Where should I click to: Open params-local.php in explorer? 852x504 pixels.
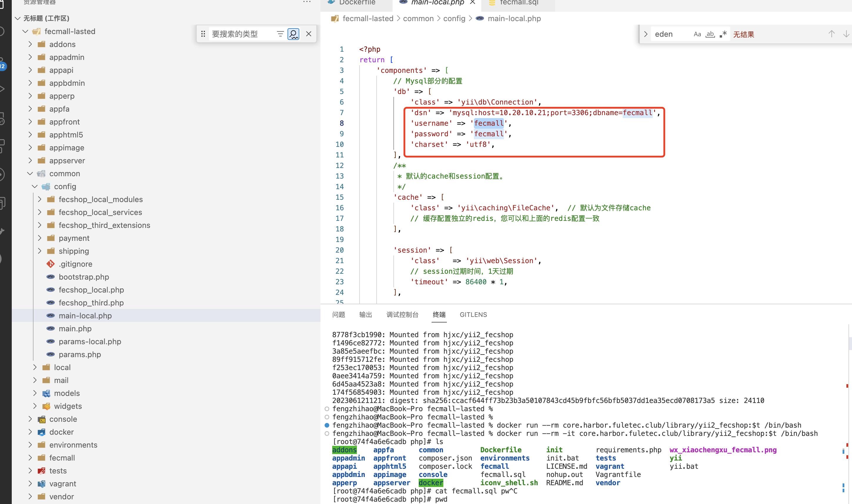click(90, 341)
